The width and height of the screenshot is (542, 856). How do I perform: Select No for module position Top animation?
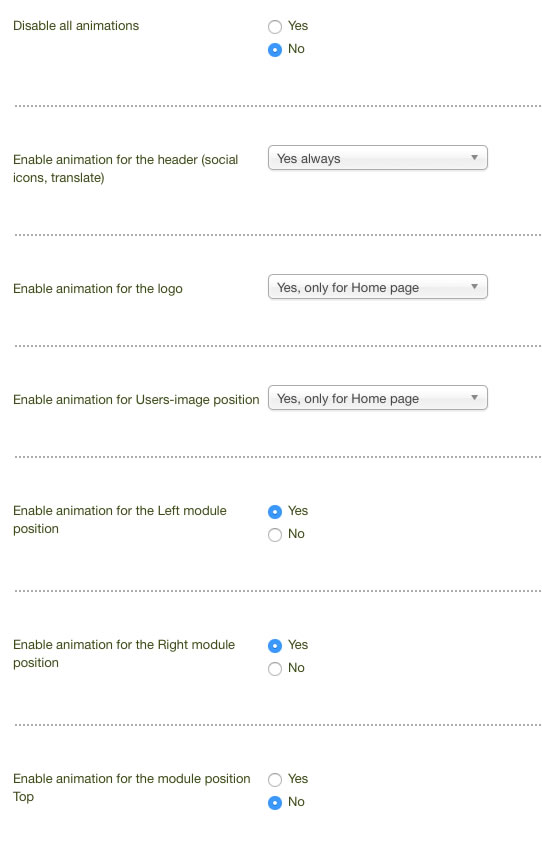click(x=275, y=802)
